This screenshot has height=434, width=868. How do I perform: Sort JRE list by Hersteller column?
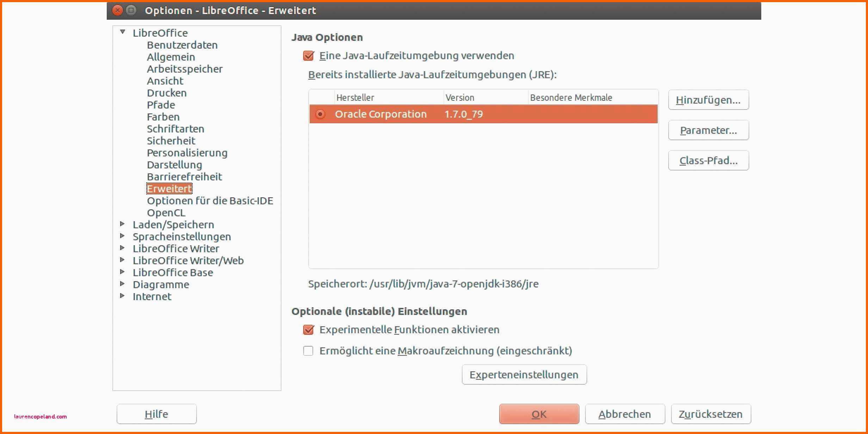click(x=389, y=98)
